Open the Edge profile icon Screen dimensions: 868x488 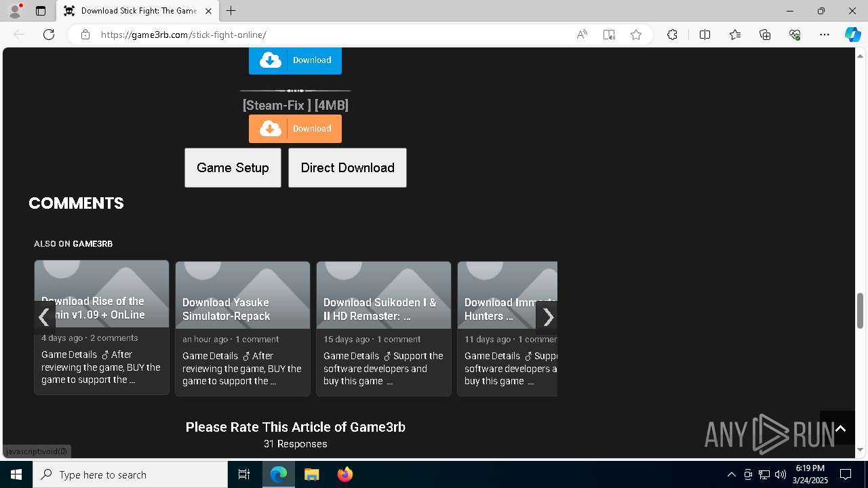[15, 11]
